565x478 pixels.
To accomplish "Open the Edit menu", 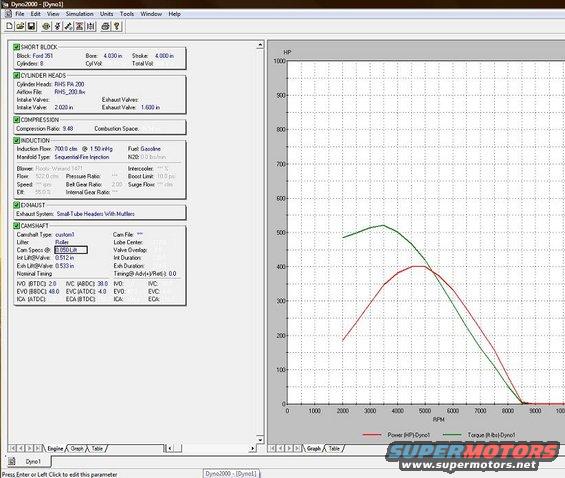I will (x=35, y=14).
